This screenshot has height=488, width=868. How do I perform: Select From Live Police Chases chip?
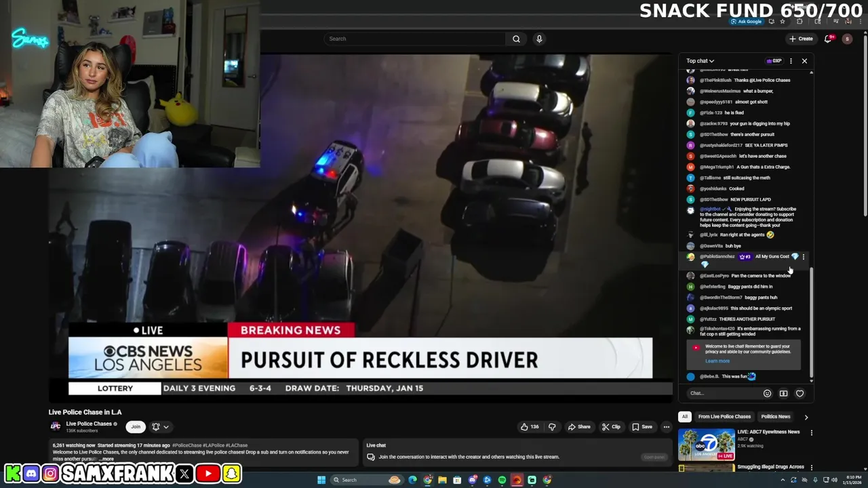pyautogui.click(x=724, y=417)
